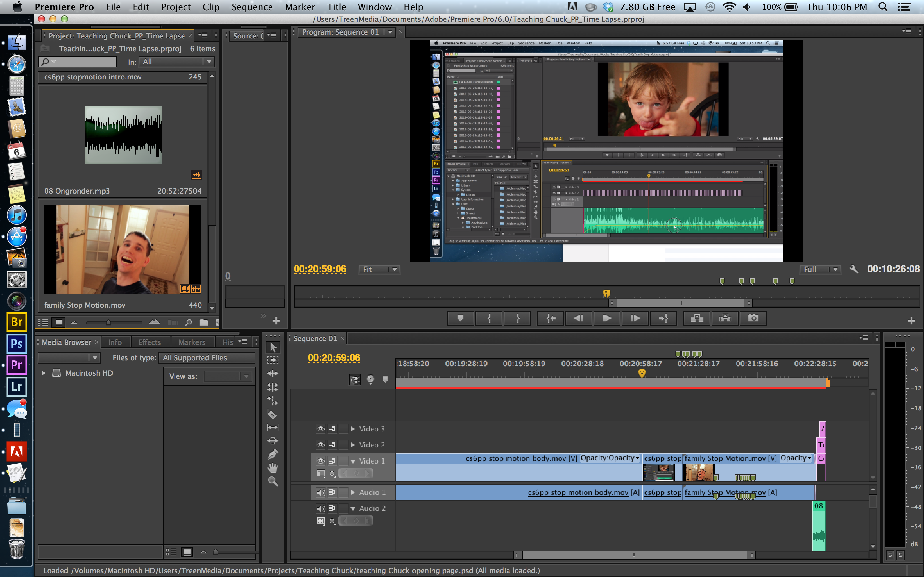Click the Add Marker icon on timeline
This screenshot has width=924, height=577.
tap(383, 380)
